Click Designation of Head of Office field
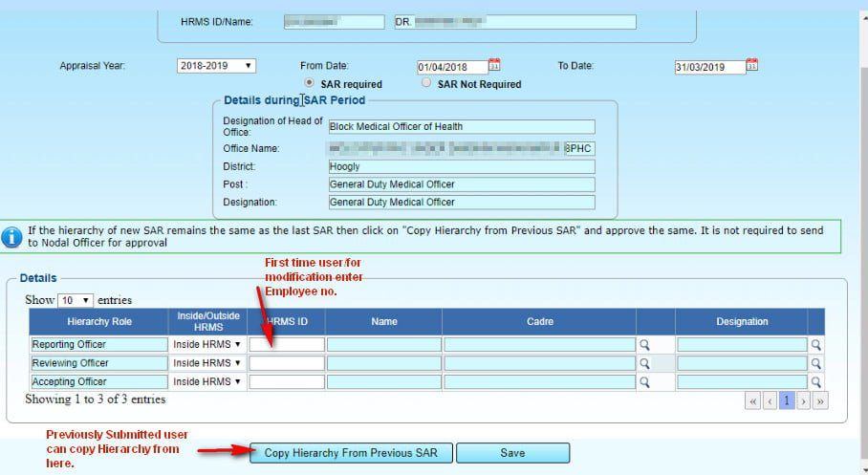Screen dimensions: 868x475 (x=462, y=127)
